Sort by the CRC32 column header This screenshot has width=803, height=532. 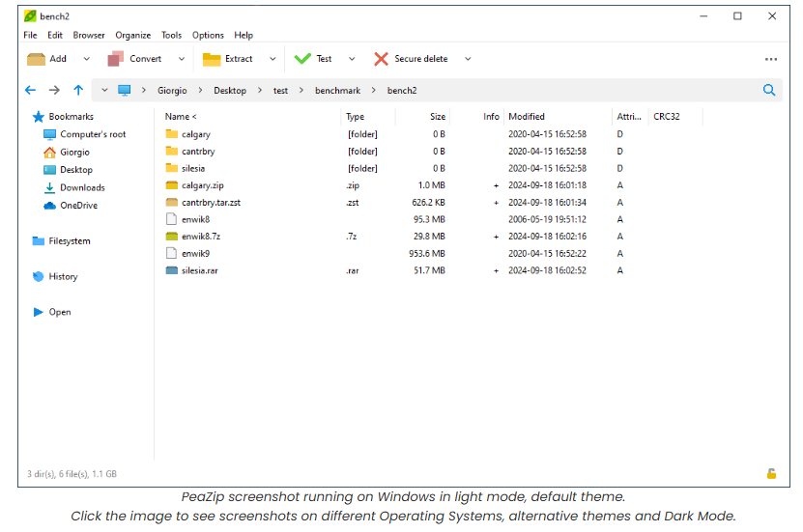point(666,117)
